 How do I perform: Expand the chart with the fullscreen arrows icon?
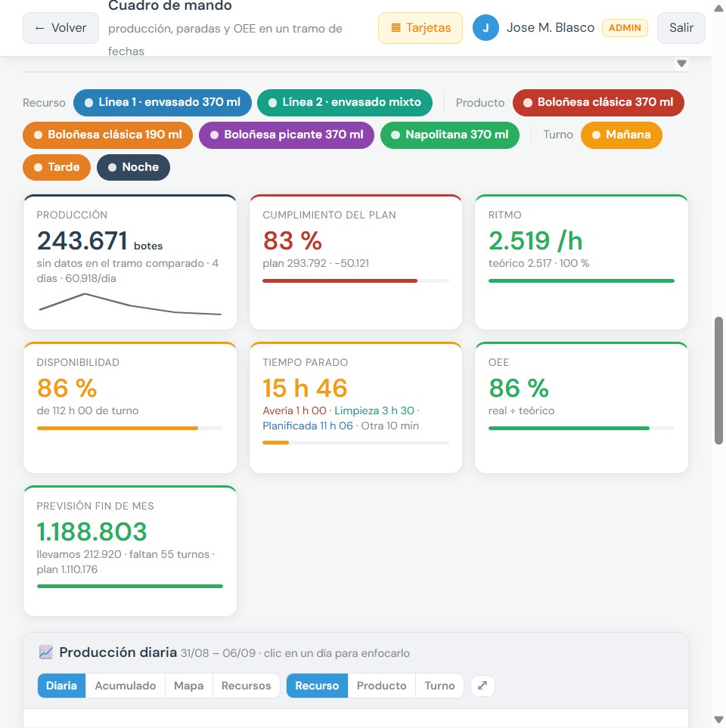coord(482,686)
